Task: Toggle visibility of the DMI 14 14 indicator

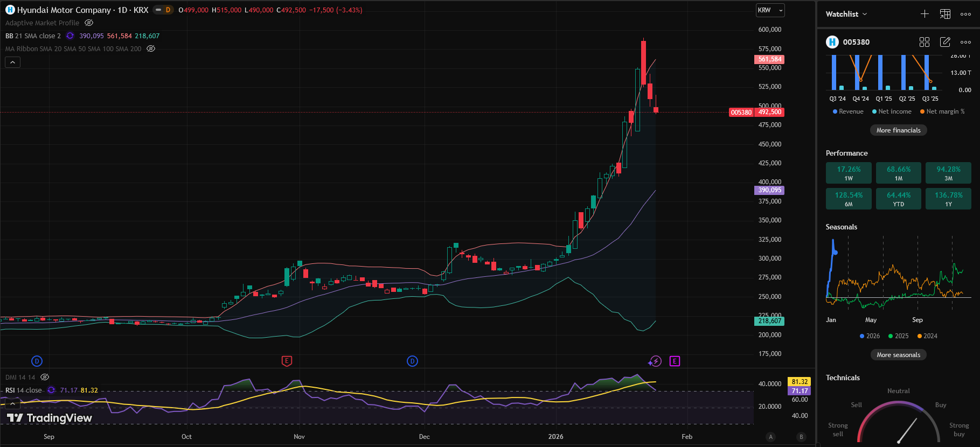Action: pyautogui.click(x=45, y=377)
